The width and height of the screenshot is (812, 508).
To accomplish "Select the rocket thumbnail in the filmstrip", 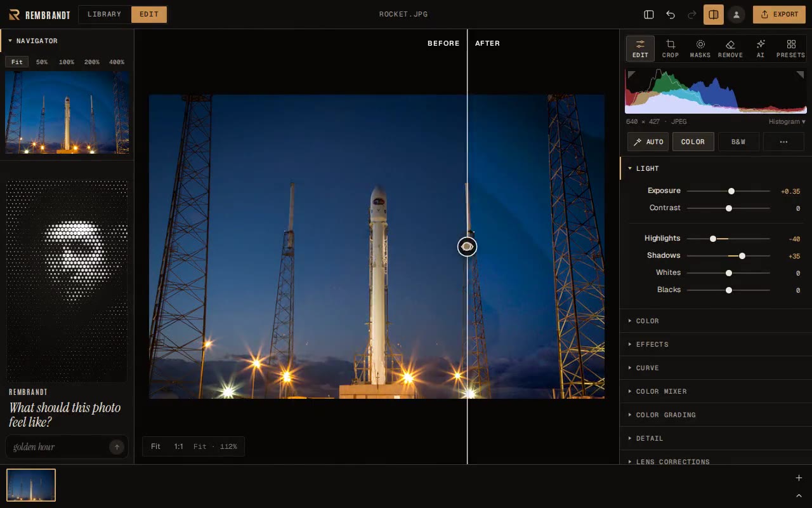I will pyautogui.click(x=31, y=485).
